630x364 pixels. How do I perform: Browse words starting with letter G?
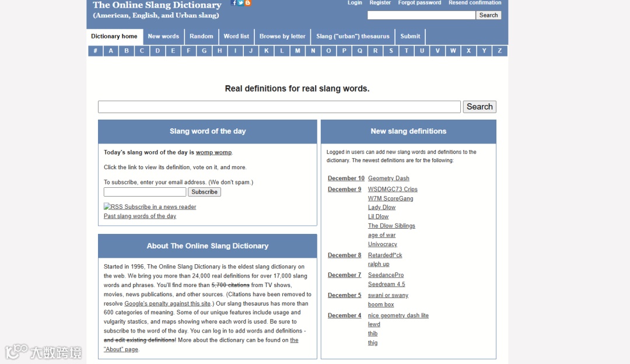(x=204, y=51)
